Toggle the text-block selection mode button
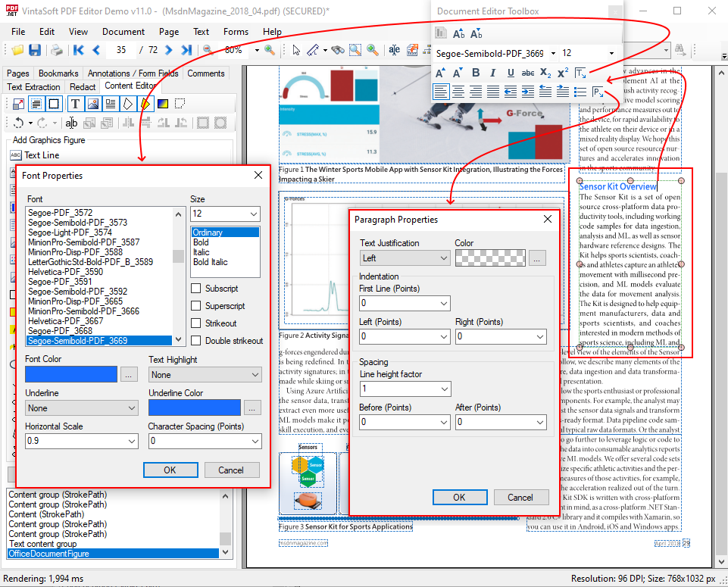This screenshot has height=587, width=728. pyautogui.click(x=36, y=104)
